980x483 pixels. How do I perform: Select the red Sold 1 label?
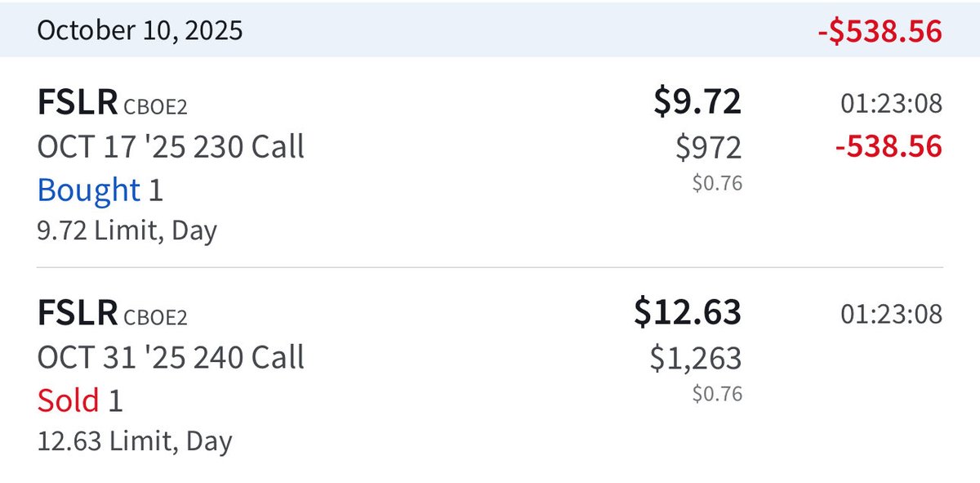[x=79, y=400]
